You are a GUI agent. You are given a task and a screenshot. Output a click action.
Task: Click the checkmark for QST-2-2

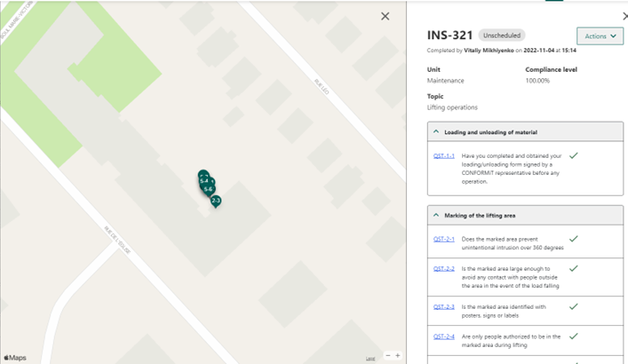click(x=574, y=268)
